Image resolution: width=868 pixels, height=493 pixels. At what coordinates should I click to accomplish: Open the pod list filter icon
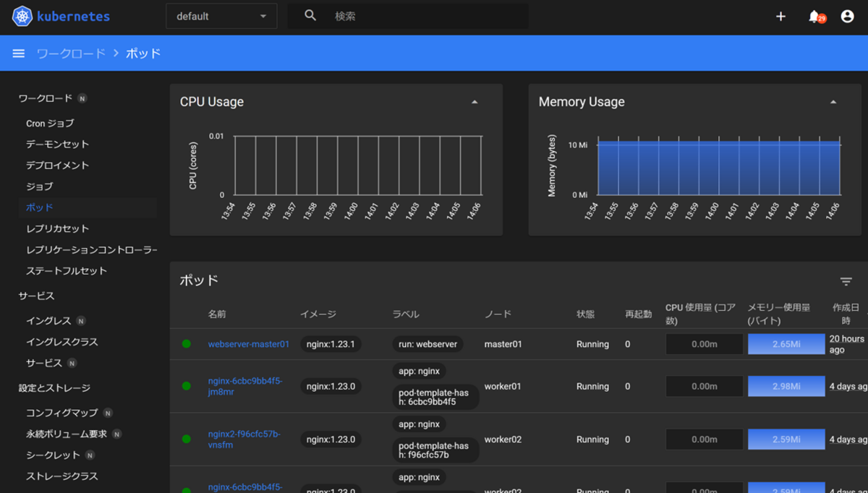[x=846, y=281]
